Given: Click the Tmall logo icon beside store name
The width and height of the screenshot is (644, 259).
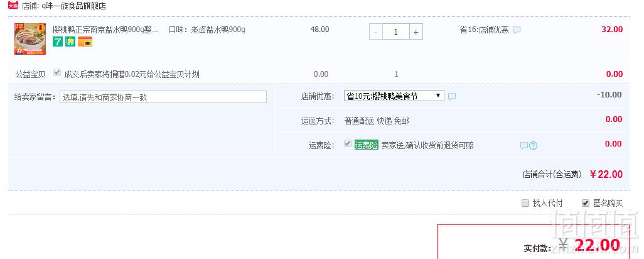Looking at the screenshot, I should click(13, 6).
